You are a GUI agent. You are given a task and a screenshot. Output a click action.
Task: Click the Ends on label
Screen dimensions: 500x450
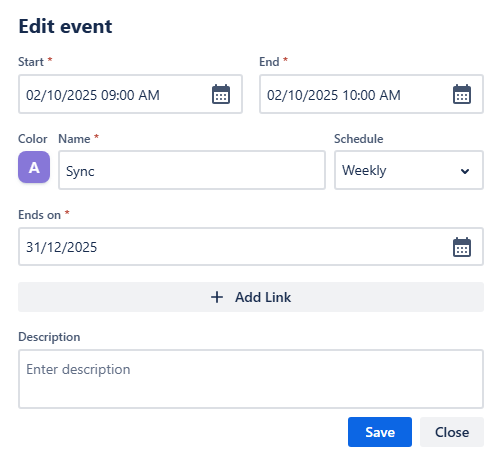tap(39, 215)
